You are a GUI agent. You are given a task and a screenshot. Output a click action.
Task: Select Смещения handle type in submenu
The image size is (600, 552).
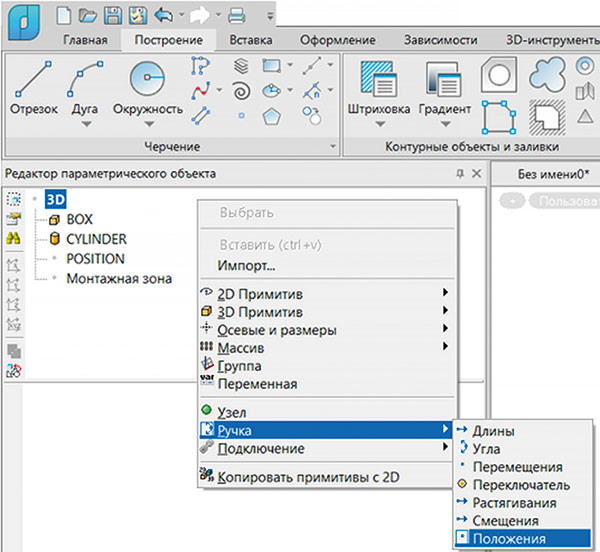523,521
